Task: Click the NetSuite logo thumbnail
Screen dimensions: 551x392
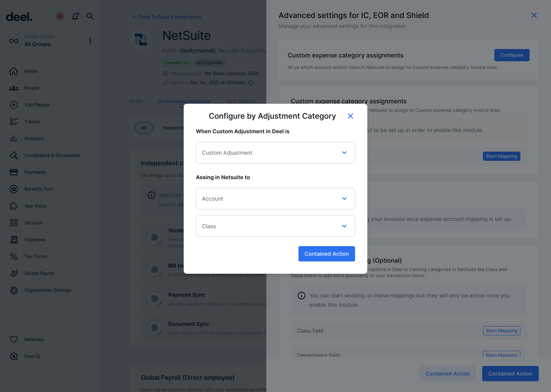Action: click(141, 39)
